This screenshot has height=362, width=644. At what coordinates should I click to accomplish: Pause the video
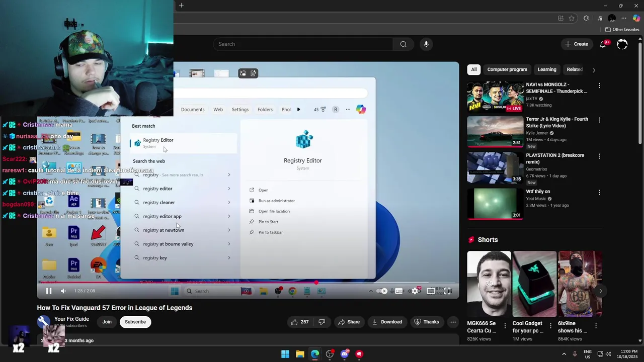click(49, 291)
